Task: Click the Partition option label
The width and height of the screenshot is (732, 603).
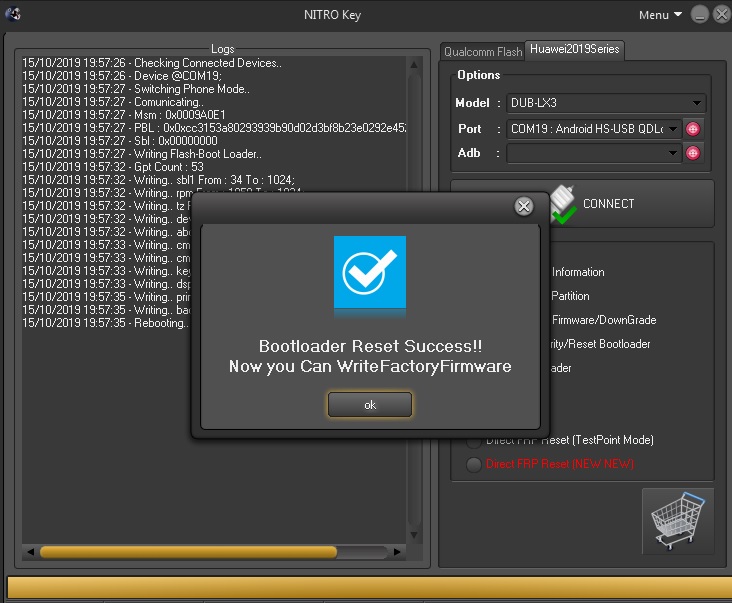Action: 570,296
